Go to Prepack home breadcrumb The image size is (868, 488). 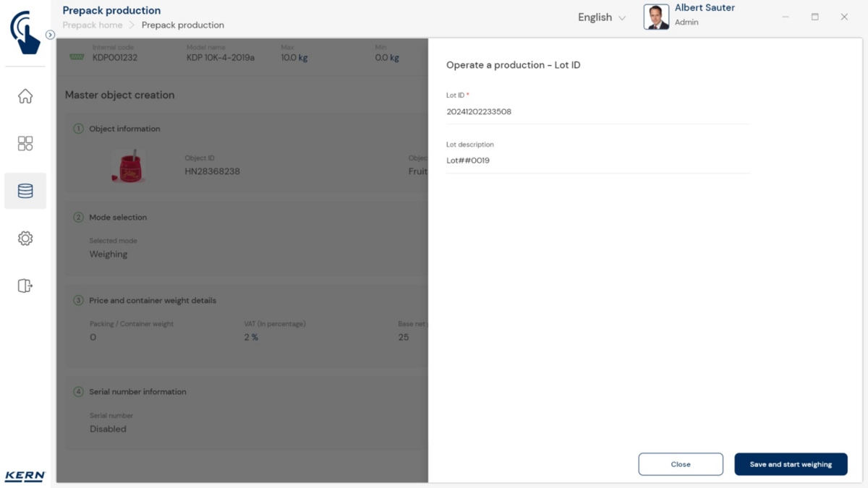click(x=93, y=25)
